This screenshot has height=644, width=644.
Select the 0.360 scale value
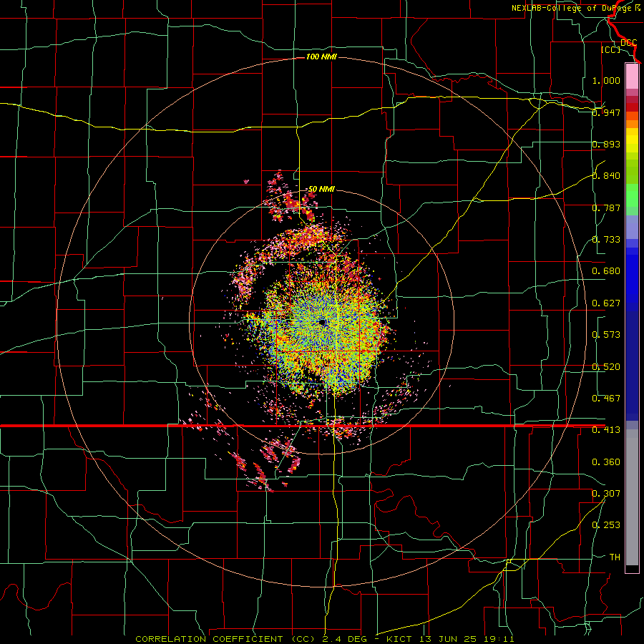tap(606, 462)
